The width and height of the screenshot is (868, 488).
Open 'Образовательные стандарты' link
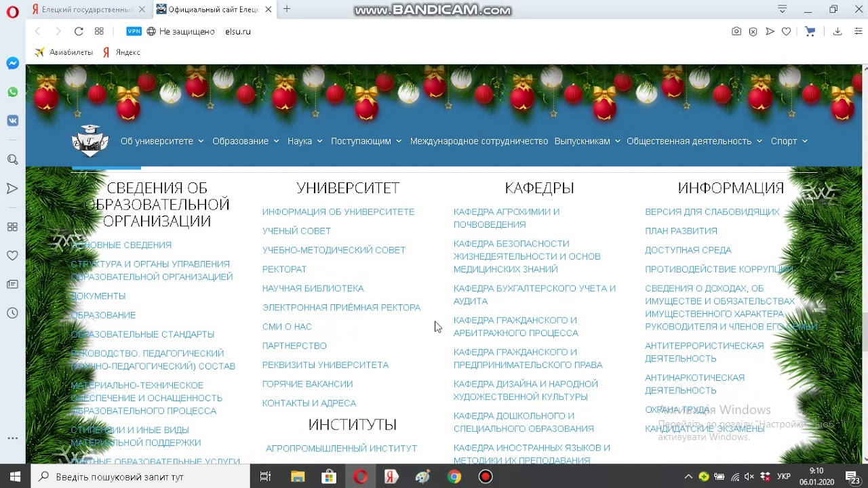tap(142, 334)
